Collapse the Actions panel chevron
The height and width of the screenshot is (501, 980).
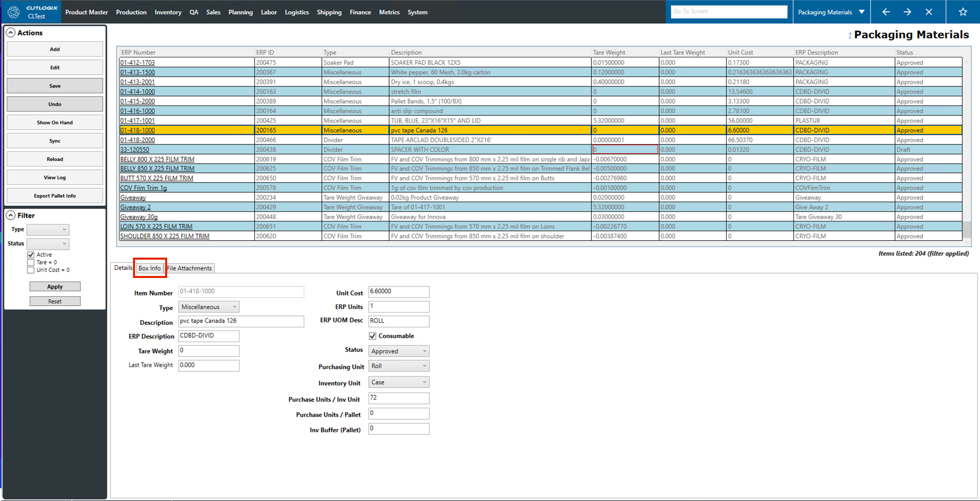coord(10,33)
